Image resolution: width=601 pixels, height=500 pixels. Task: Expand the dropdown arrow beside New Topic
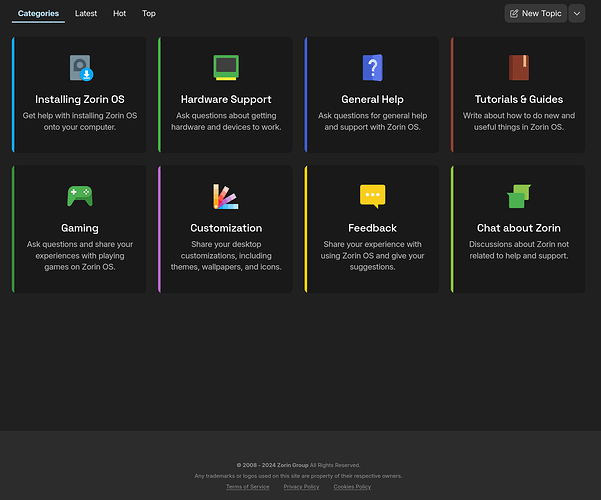[576, 14]
